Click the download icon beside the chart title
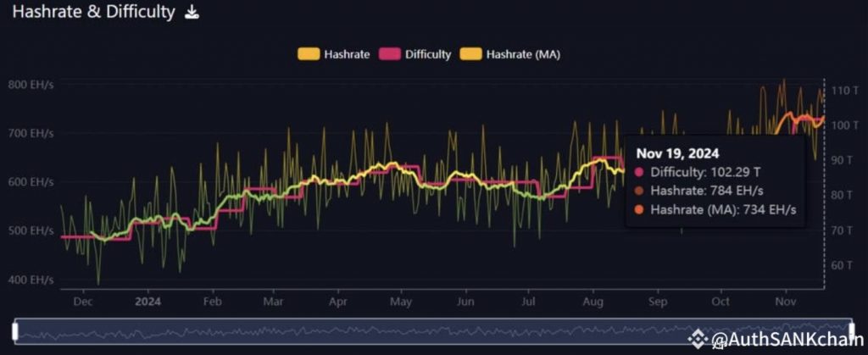Image resolution: width=868 pixels, height=355 pixels. coord(192,13)
